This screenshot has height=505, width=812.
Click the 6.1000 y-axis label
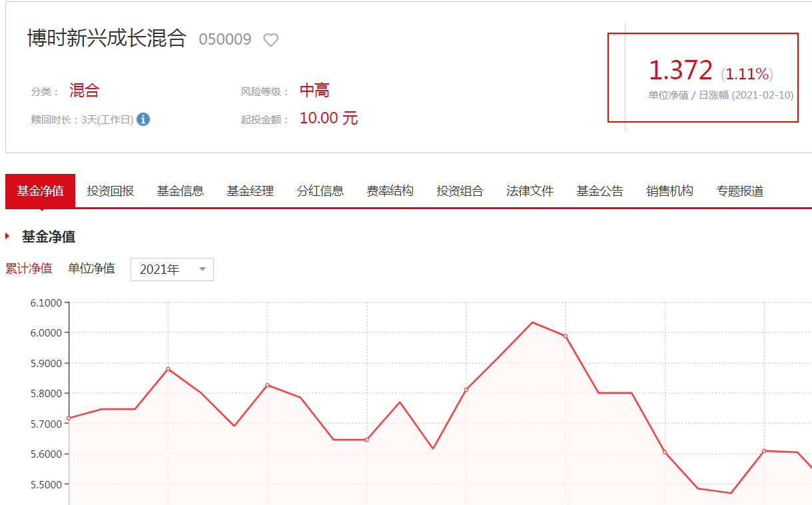[46, 303]
